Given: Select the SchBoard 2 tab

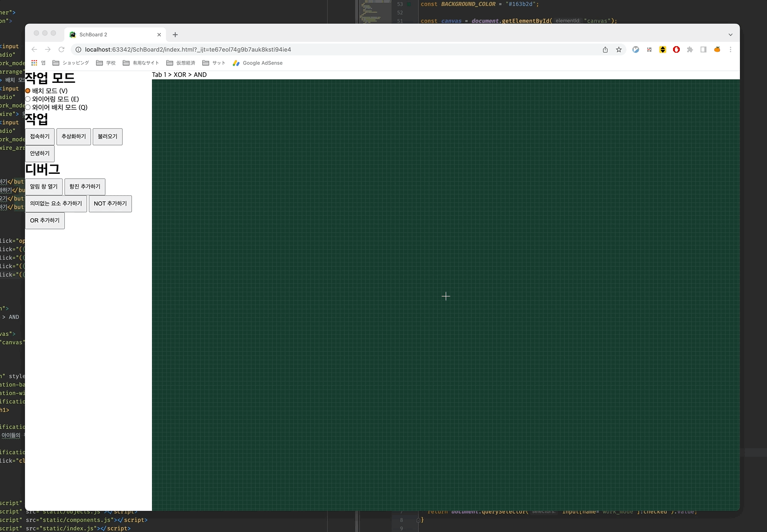Looking at the screenshot, I should coord(114,35).
